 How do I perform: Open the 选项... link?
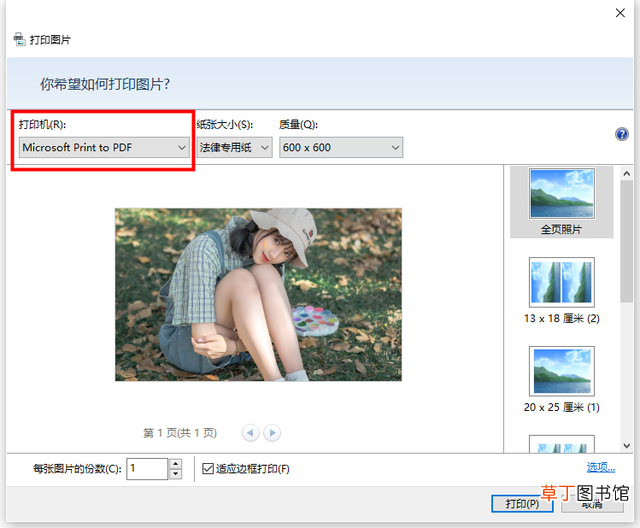600,467
